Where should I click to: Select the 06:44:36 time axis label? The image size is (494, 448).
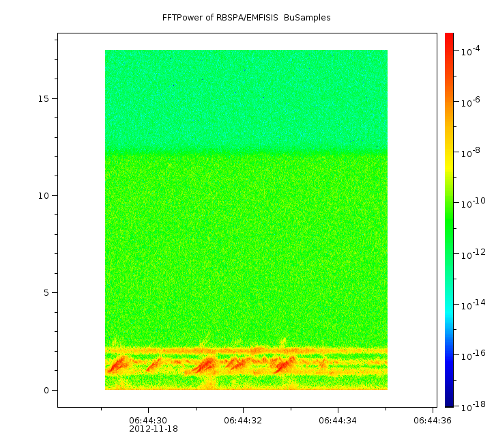coord(432,420)
